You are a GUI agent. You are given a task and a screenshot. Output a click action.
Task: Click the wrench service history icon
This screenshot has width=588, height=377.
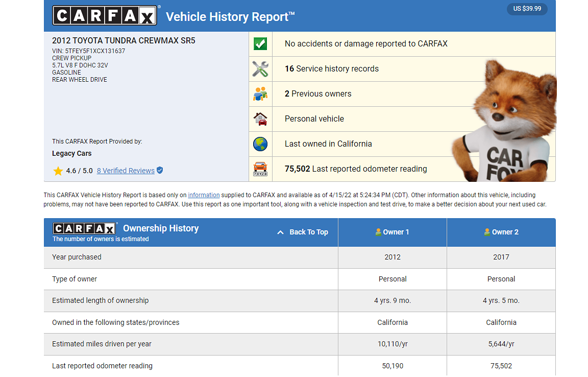[x=260, y=69]
